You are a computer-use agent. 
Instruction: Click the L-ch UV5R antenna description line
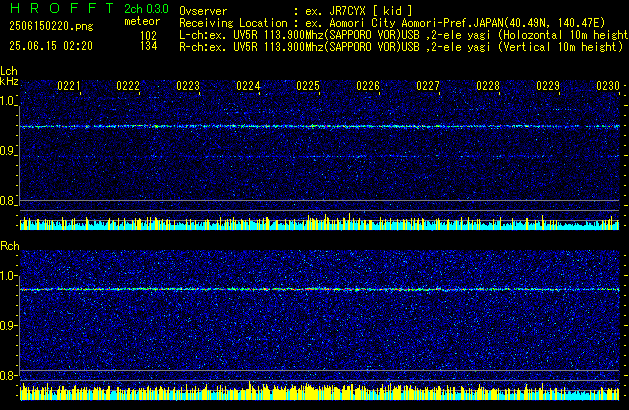(x=404, y=35)
